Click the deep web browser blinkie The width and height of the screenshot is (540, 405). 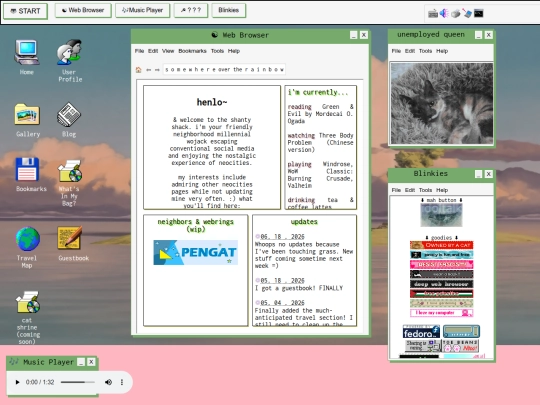pos(442,284)
